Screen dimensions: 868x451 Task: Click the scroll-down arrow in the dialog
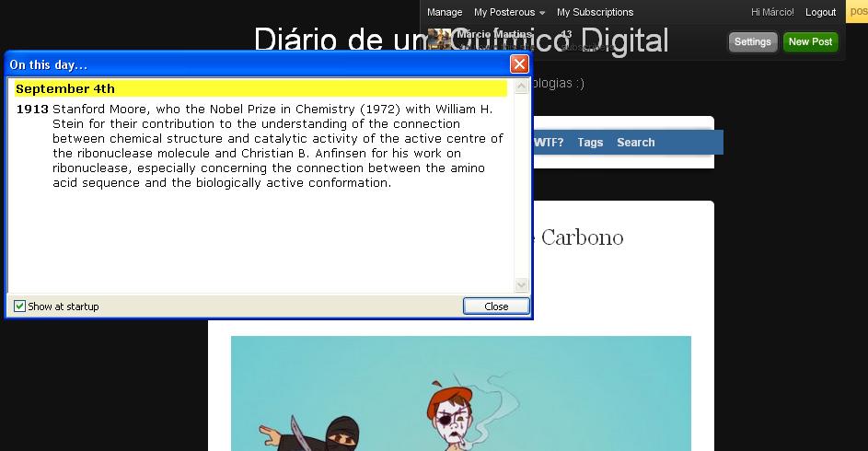522,285
